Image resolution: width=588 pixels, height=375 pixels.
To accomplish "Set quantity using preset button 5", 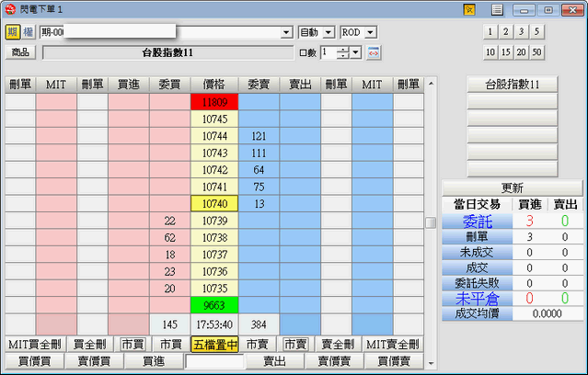I will pyautogui.click(x=536, y=31).
